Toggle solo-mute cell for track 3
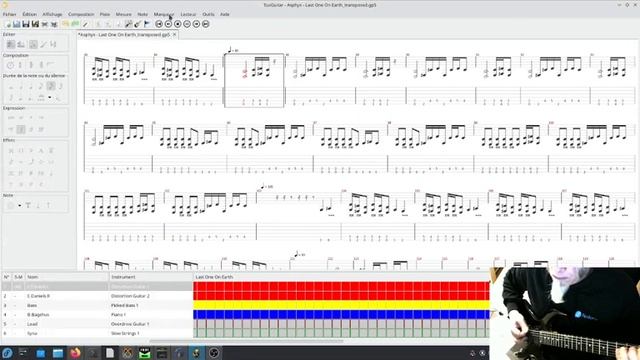The width and height of the screenshot is (640, 360). point(18,305)
